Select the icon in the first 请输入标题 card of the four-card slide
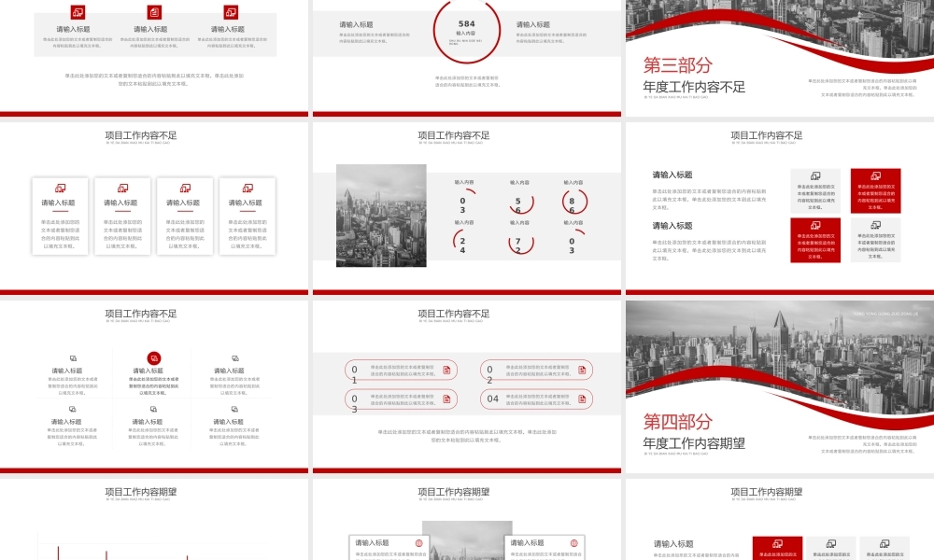The image size is (934, 560). click(60, 188)
